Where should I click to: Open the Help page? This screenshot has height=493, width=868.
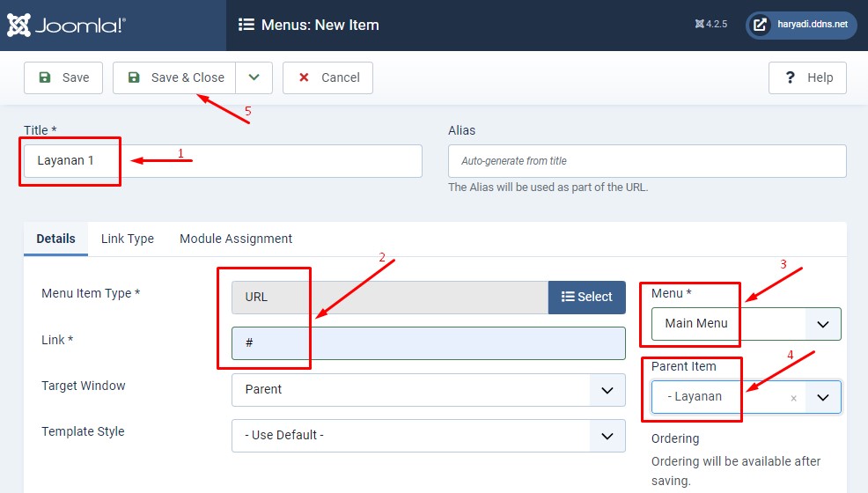pyautogui.click(x=807, y=77)
